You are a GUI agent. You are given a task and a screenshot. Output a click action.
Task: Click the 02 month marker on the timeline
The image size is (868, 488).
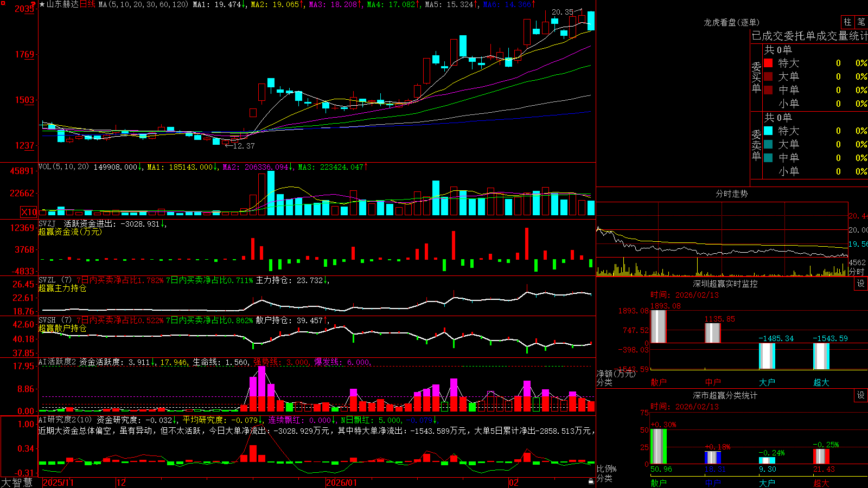tap(514, 483)
